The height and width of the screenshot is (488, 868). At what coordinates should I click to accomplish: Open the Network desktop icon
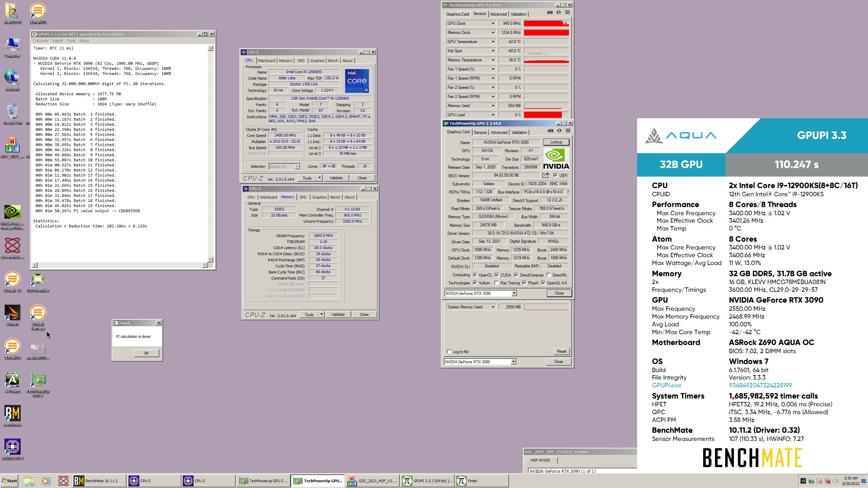12,81
